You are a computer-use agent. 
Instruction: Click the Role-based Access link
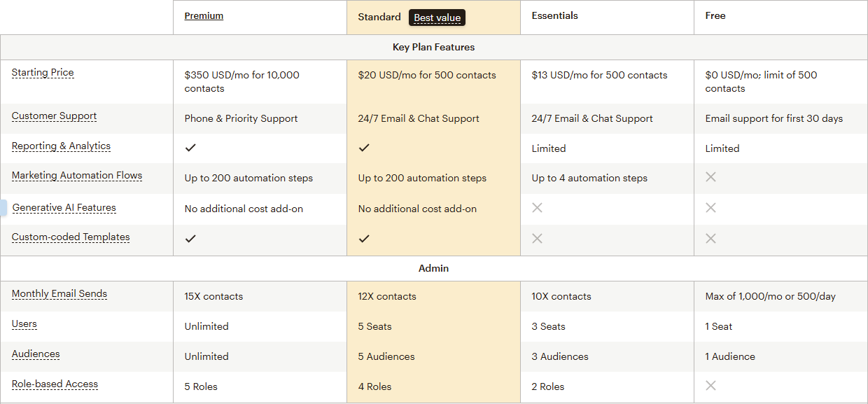point(55,384)
